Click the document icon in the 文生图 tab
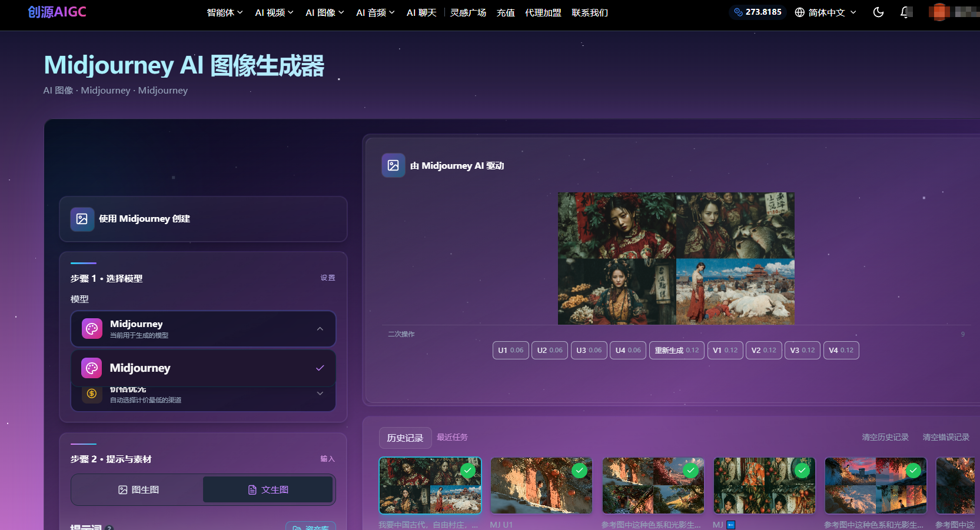Viewport: 980px width, 530px height. pos(253,490)
